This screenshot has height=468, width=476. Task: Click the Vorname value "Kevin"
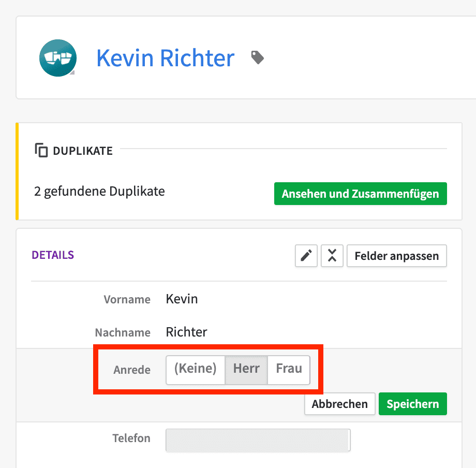(x=182, y=299)
